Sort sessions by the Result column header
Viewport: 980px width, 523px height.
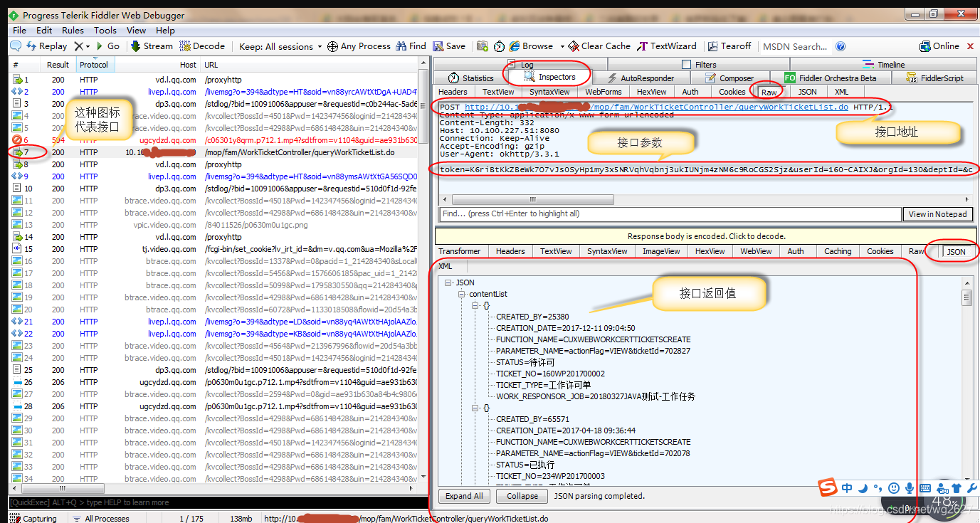58,65
